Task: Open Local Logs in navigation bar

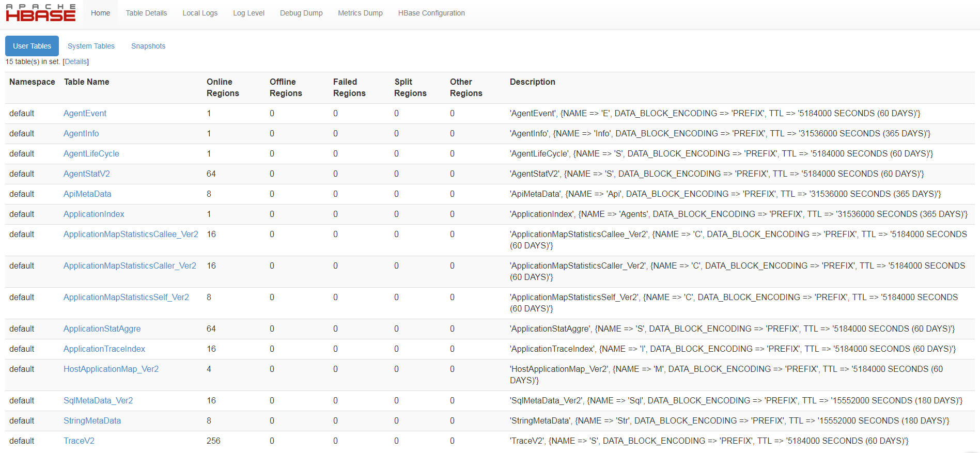Action: pos(200,13)
